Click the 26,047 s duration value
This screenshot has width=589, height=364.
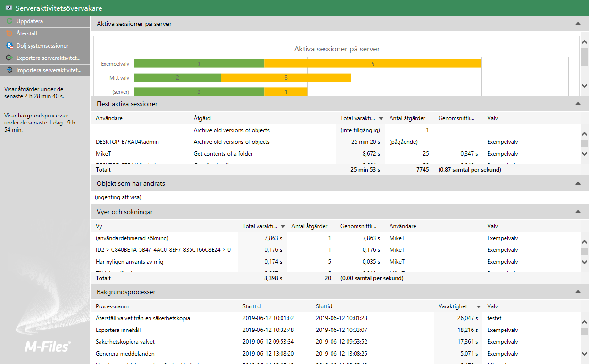click(468, 318)
